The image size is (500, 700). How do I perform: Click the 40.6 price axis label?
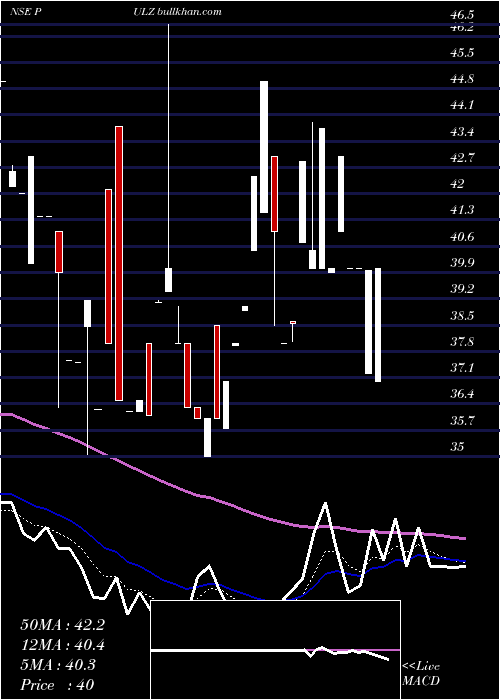462,237
